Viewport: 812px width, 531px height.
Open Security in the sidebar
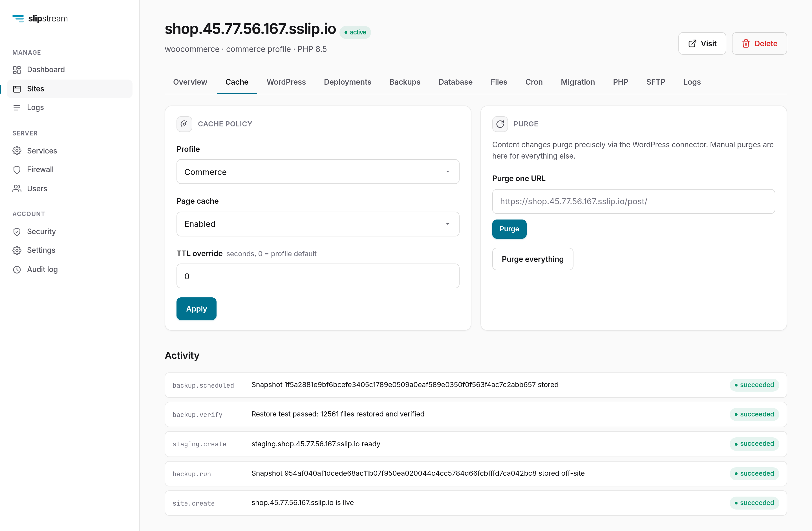tap(70, 232)
